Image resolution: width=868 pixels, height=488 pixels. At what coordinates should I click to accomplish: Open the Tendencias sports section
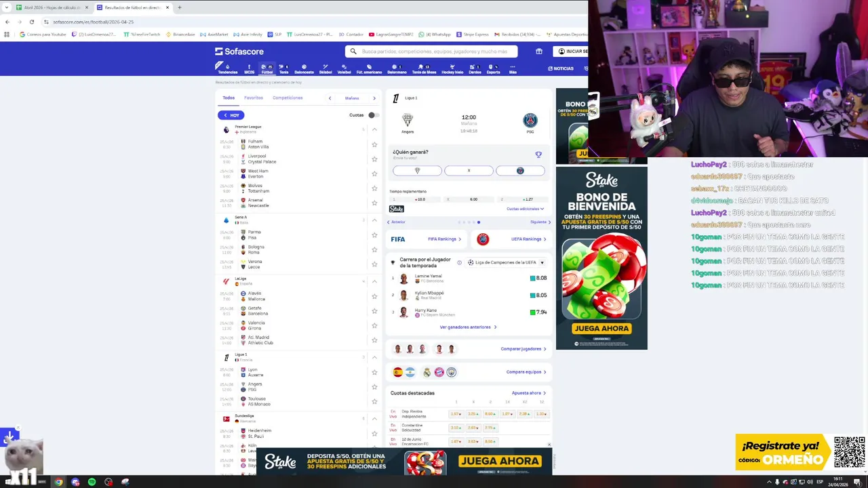point(228,69)
